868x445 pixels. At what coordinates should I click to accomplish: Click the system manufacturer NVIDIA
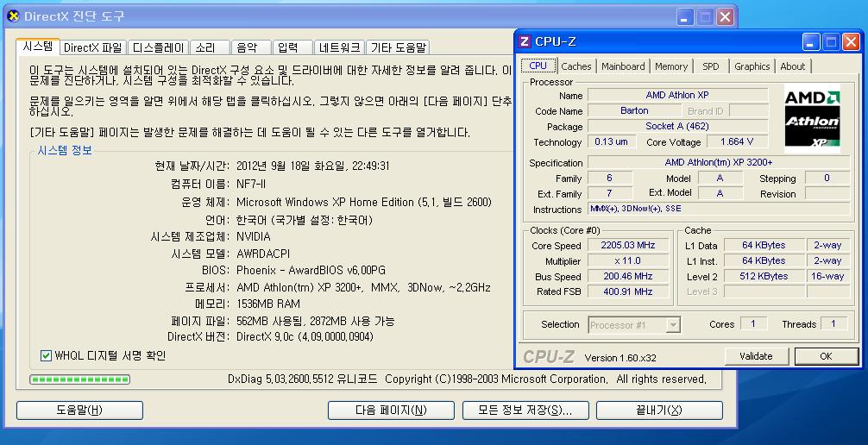[x=254, y=236]
